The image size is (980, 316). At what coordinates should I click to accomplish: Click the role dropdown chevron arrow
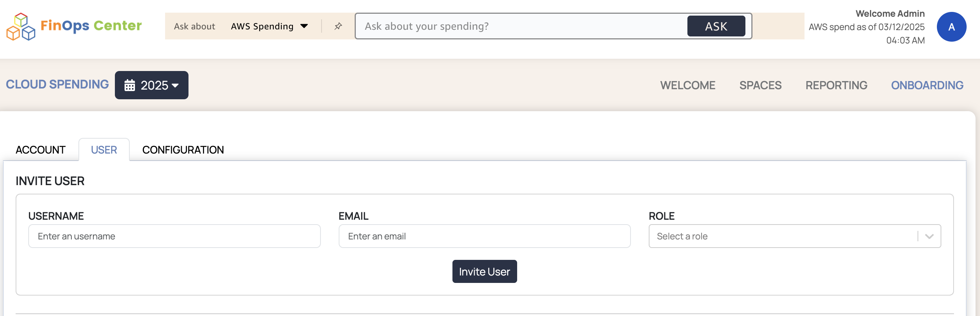click(929, 236)
